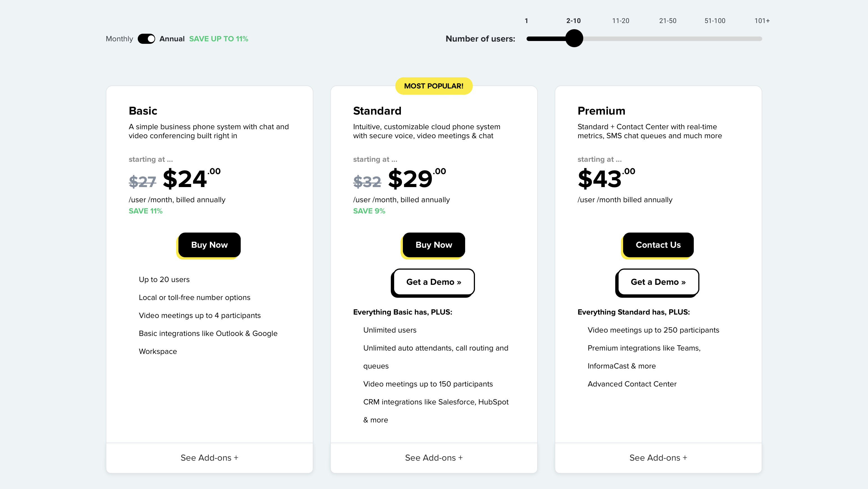This screenshot has width=868, height=489.
Task: Select the 11-20 users slider option
Action: [x=621, y=21]
